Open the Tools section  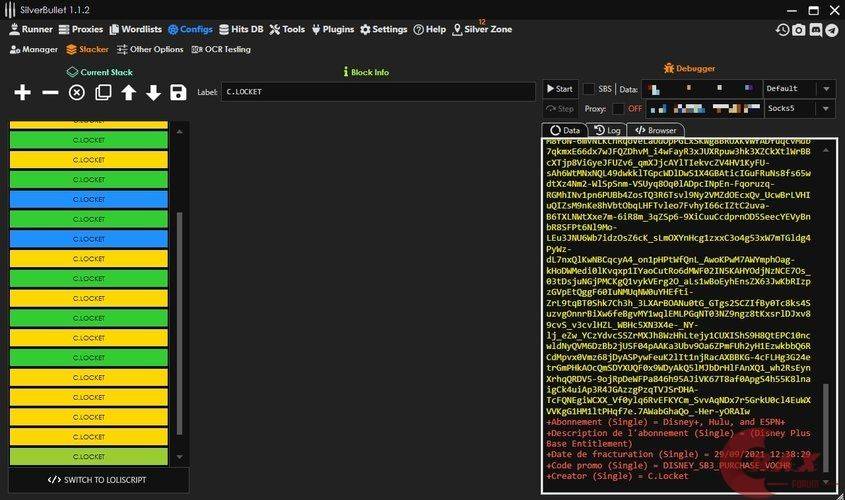pyautogui.click(x=287, y=30)
